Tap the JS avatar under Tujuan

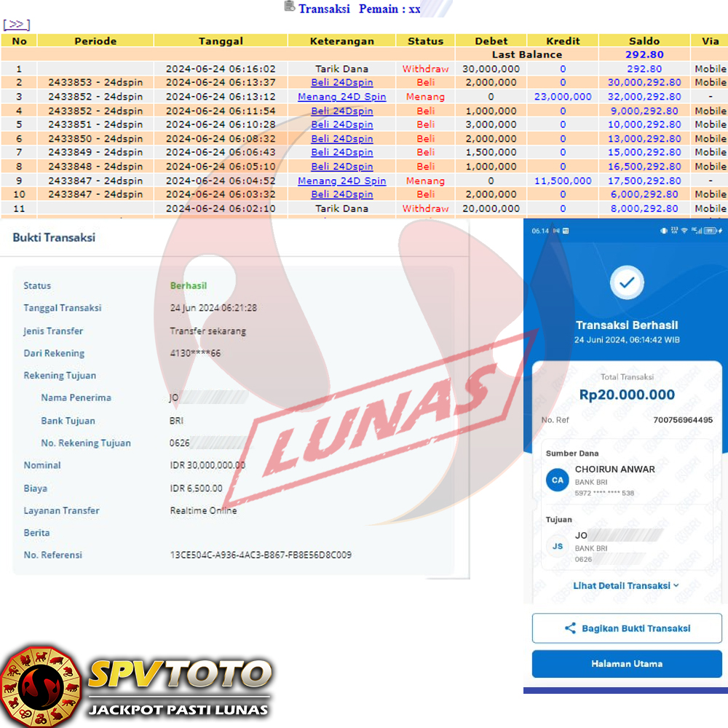tap(557, 546)
